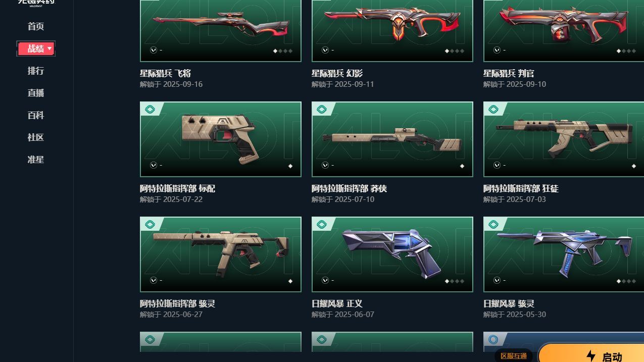The height and width of the screenshot is (362, 644).
Task: Click the edition badge on 阿特拉斯指挥部 狂徒 card
Action: [x=493, y=109]
